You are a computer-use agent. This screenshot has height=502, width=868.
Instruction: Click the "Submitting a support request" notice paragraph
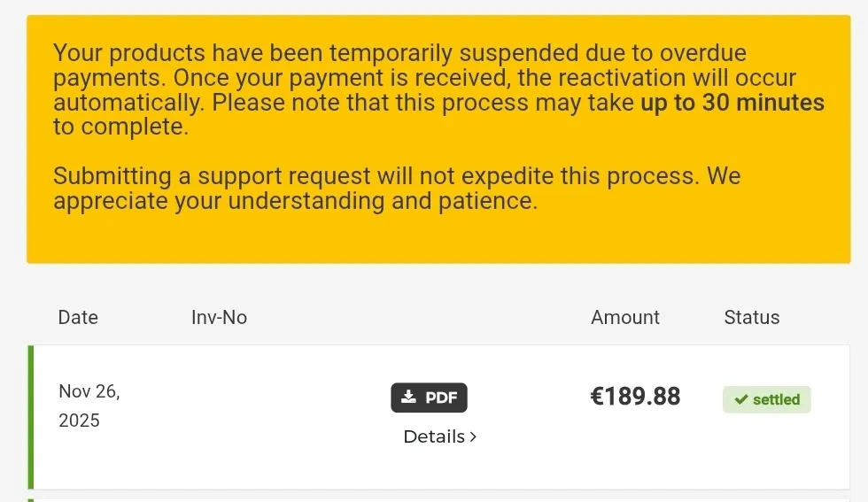(396, 188)
